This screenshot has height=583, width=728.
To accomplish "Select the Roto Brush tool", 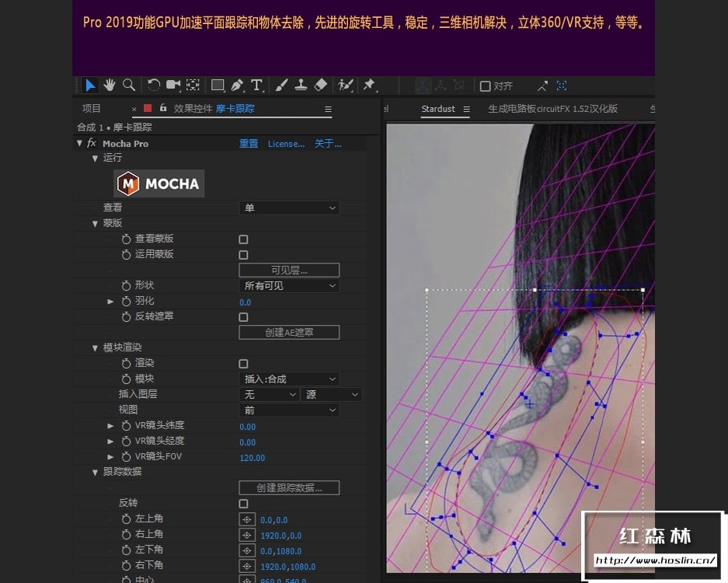I will point(346,85).
